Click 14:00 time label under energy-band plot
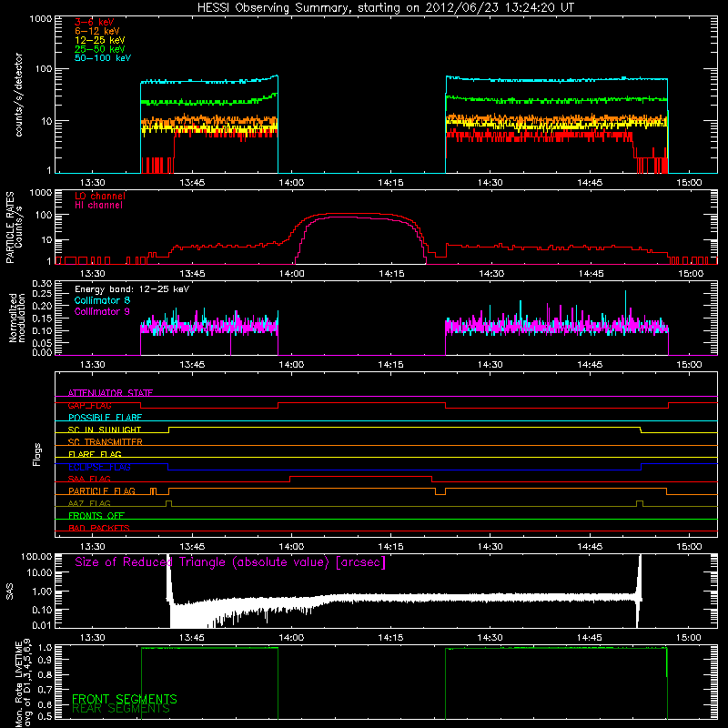Screen dimensions: 728x728 291,183
